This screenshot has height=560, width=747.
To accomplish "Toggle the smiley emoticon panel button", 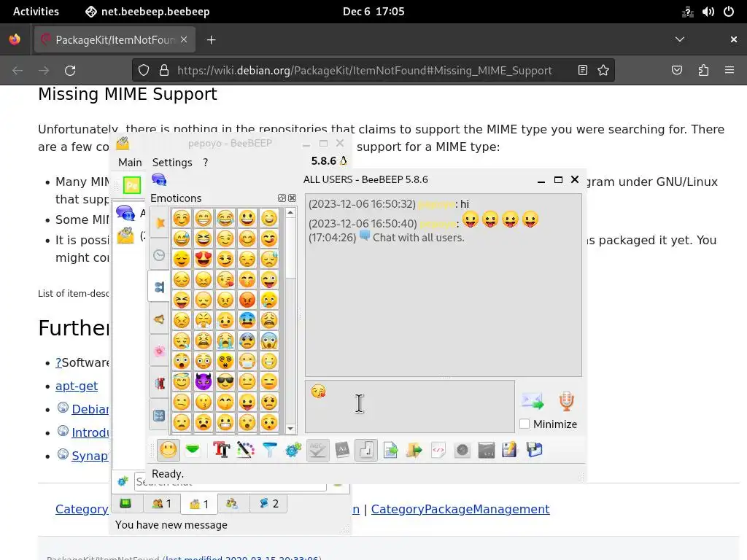I will [x=169, y=450].
